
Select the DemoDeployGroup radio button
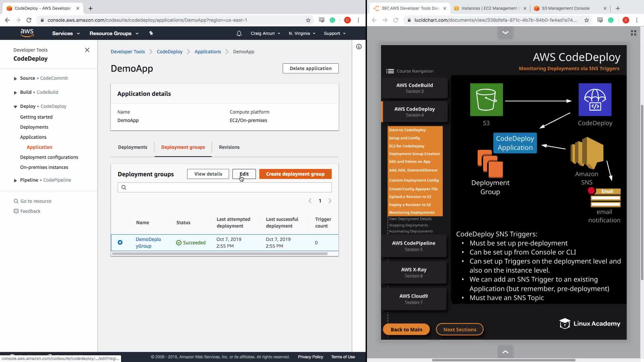coord(120,242)
